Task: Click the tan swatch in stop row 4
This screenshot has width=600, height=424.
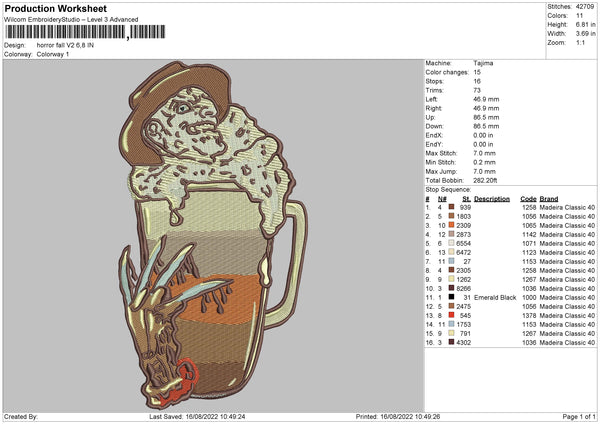Action: tap(451, 234)
